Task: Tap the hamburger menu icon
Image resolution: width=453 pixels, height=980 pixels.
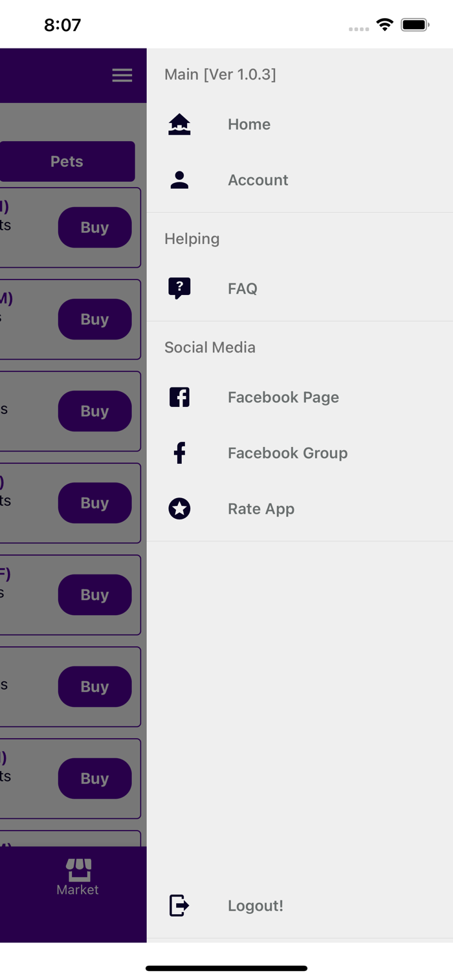Action: pyautogui.click(x=122, y=75)
